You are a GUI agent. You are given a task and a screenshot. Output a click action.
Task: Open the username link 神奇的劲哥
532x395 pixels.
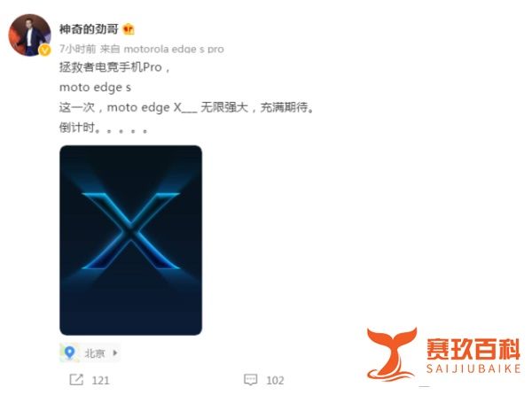point(89,29)
